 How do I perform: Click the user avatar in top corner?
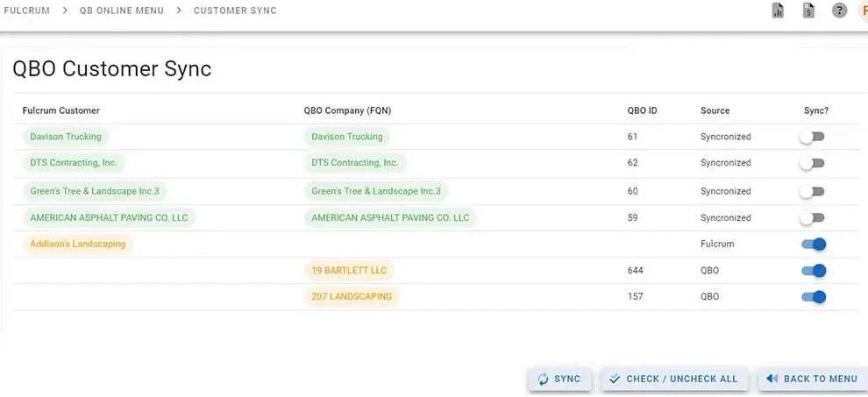(863, 11)
